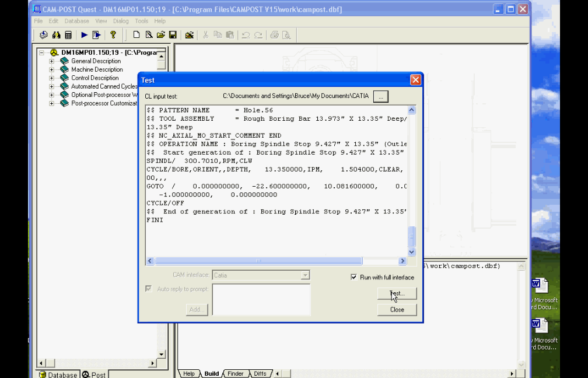Open the Dialog menu
The height and width of the screenshot is (378, 588).
coord(121,21)
